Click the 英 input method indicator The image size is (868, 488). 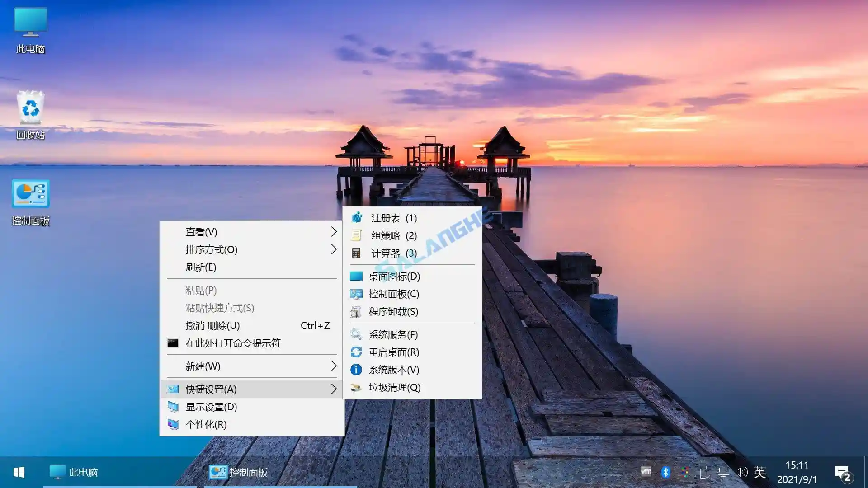coord(760,472)
